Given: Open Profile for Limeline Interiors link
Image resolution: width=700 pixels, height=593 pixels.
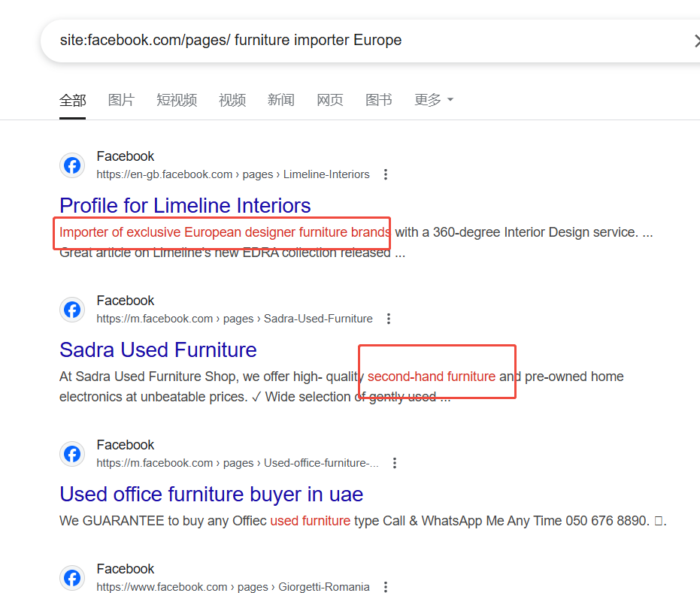Looking at the screenshot, I should (x=185, y=206).
